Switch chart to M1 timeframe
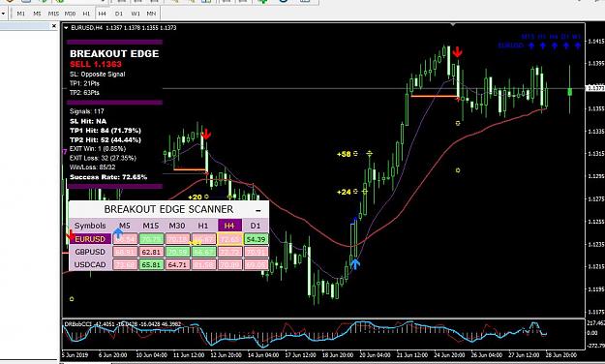The height and width of the screenshot is (364, 605). (x=21, y=14)
